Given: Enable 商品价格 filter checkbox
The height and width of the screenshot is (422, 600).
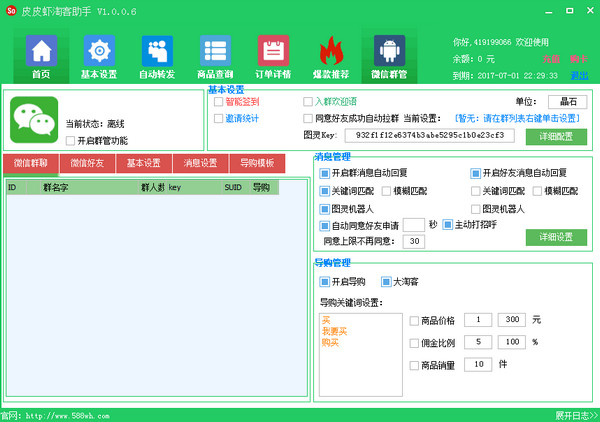Looking at the screenshot, I should (414, 321).
